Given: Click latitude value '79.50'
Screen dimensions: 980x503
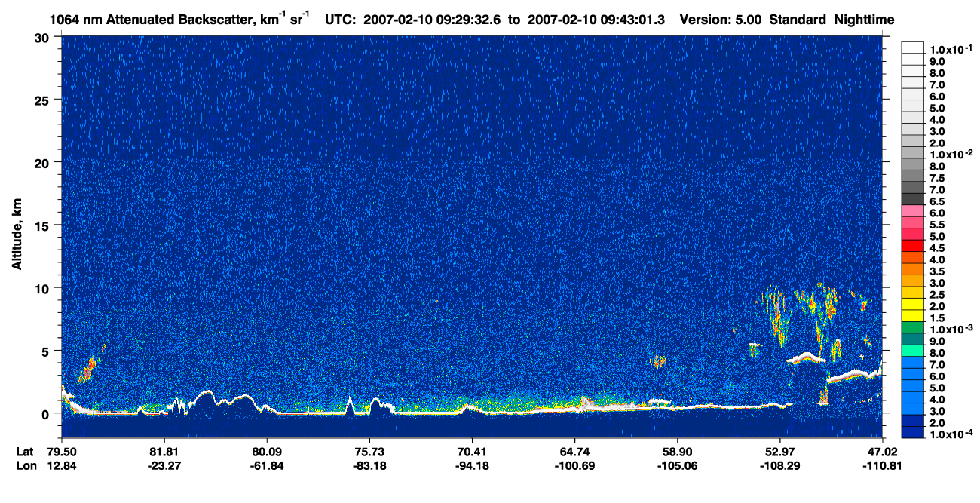Looking at the screenshot, I should tap(61, 451).
